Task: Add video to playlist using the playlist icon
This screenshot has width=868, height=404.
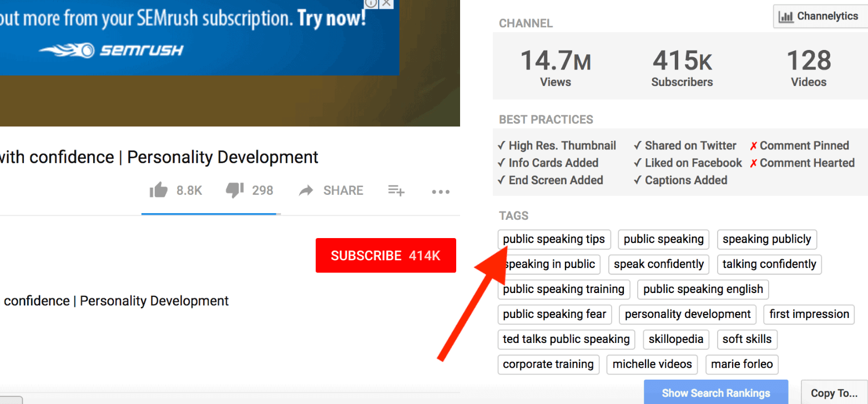Action: (x=396, y=190)
